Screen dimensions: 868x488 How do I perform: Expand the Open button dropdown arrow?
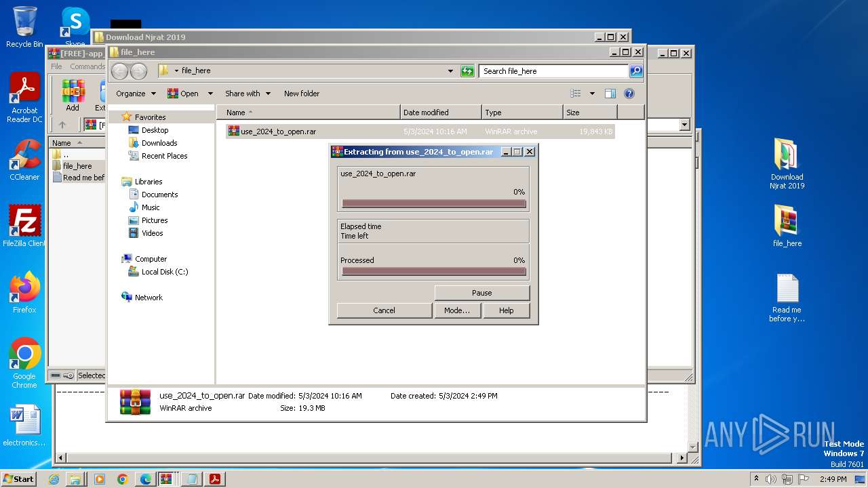210,94
